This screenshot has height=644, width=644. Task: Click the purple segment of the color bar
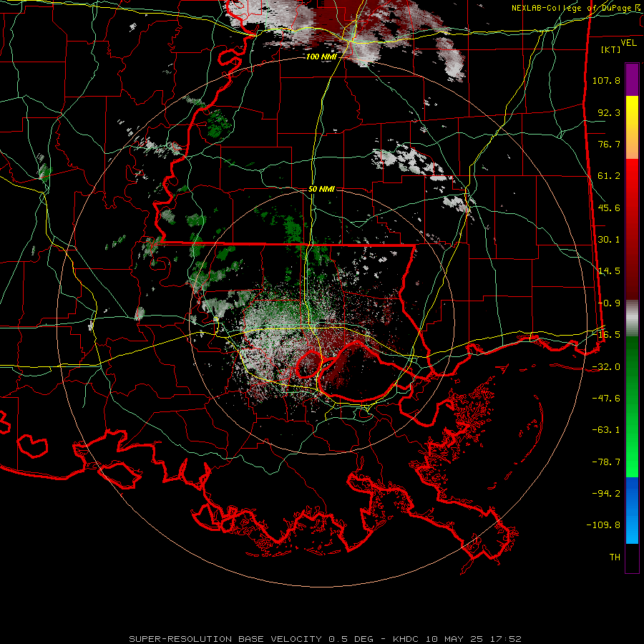[x=632, y=79]
